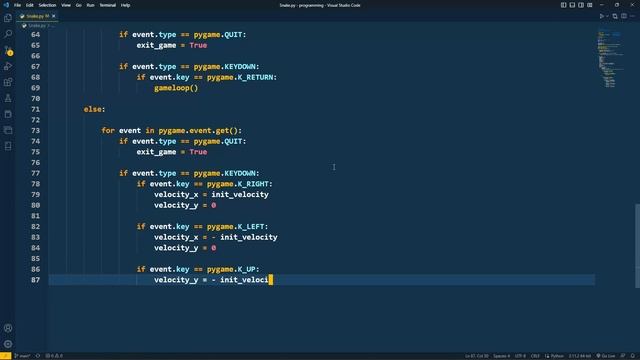Open the Extensions view
The image size is (640, 360).
pyautogui.click(x=8, y=82)
